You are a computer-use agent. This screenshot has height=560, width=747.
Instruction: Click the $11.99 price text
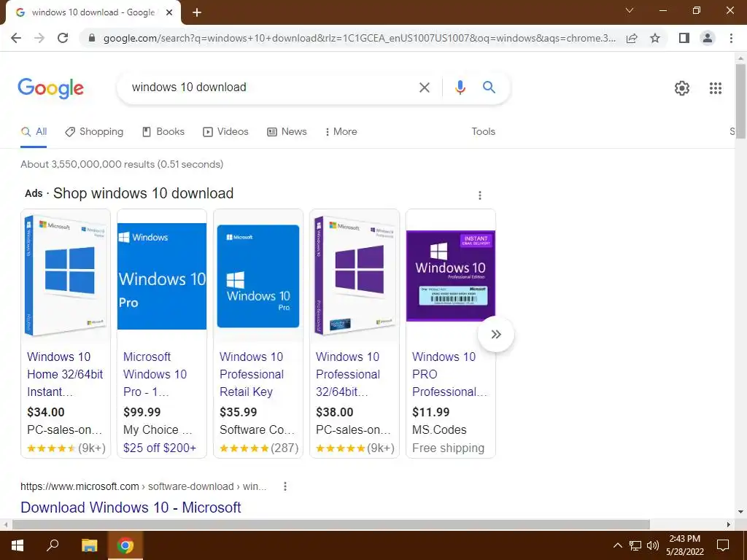click(x=430, y=413)
